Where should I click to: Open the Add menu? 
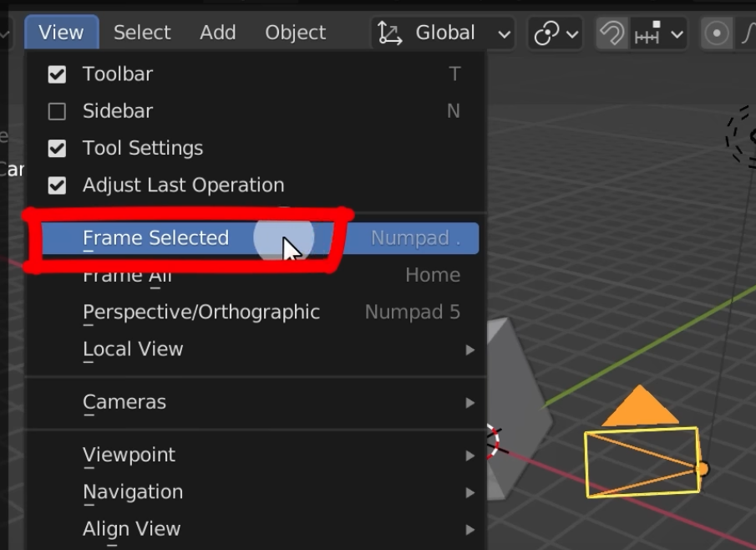[x=217, y=33]
